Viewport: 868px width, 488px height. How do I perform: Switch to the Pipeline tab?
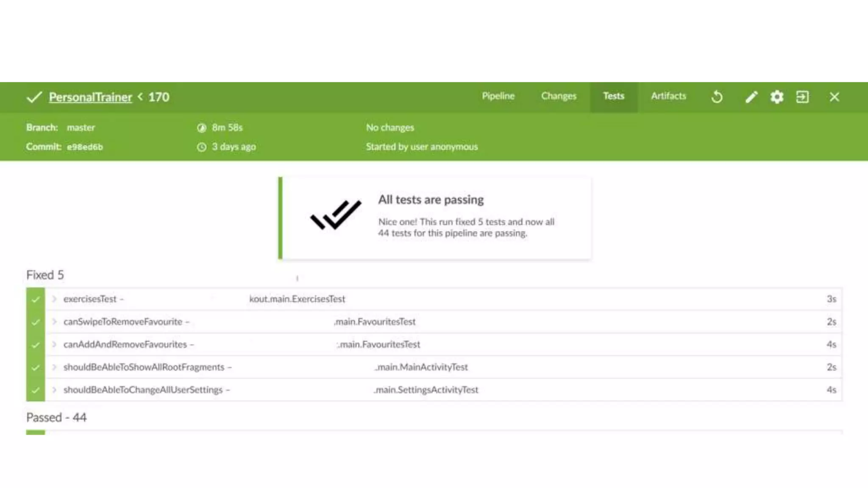click(498, 96)
